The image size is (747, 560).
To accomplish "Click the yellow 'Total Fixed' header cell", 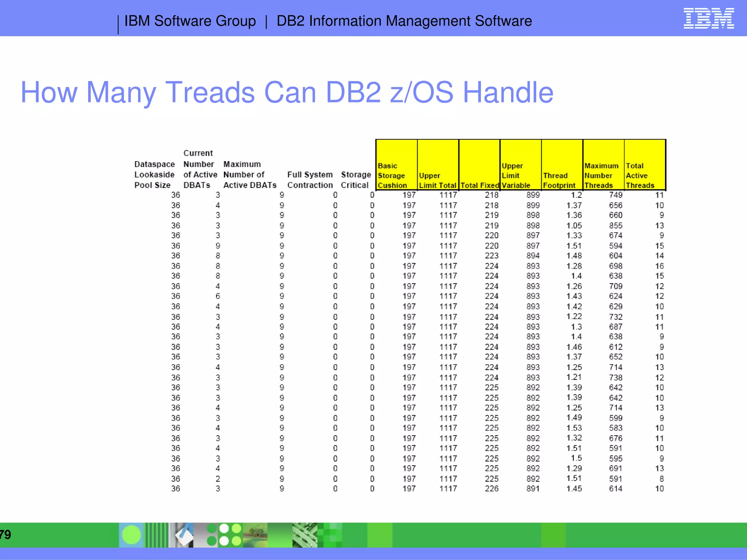I will 479,165.
